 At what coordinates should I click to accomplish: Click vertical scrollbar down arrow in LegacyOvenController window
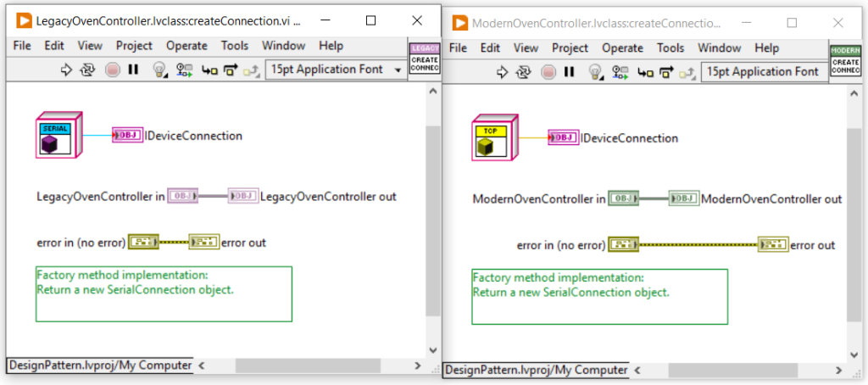[x=433, y=350]
